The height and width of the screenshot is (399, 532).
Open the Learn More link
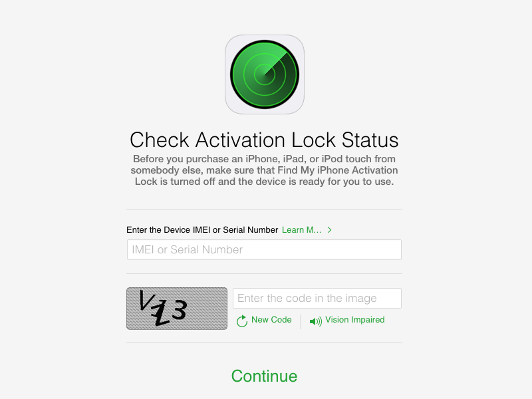(x=302, y=229)
